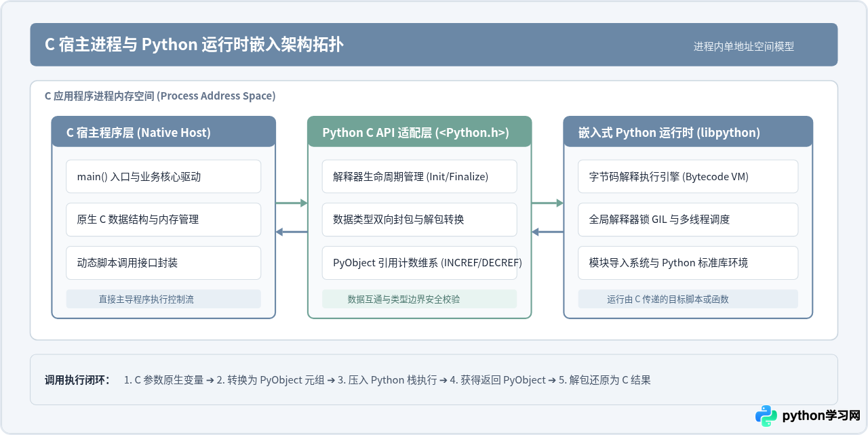Click the '动态脚本调用接口封装' box
The width and height of the screenshot is (868, 435).
[x=163, y=262]
